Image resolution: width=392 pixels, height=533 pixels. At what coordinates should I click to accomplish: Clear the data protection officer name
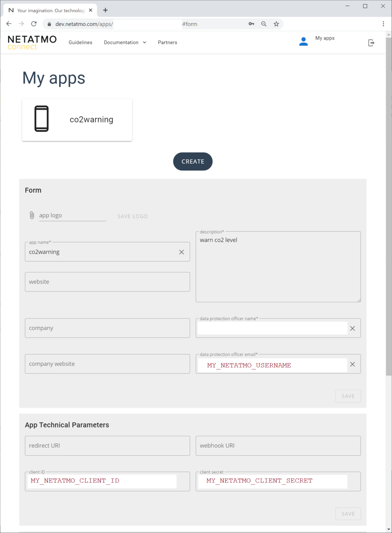coord(352,328)
